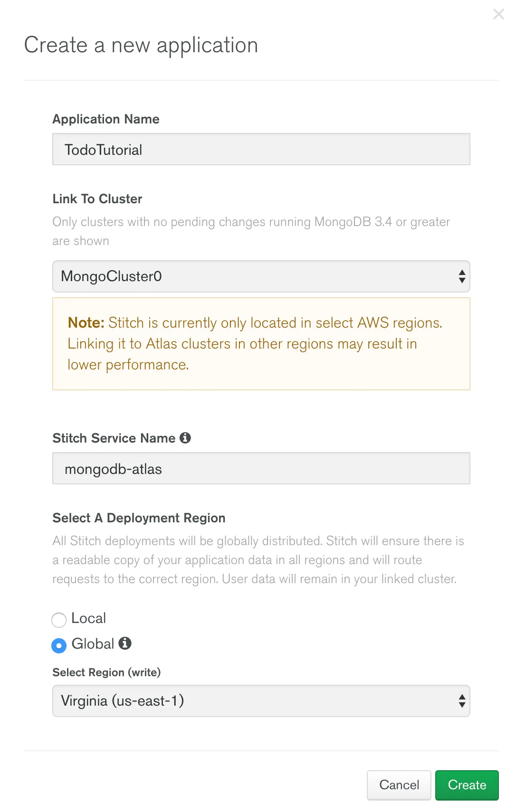
Task: Click the Select A Deployment Region heading
Action: [139, 518]
